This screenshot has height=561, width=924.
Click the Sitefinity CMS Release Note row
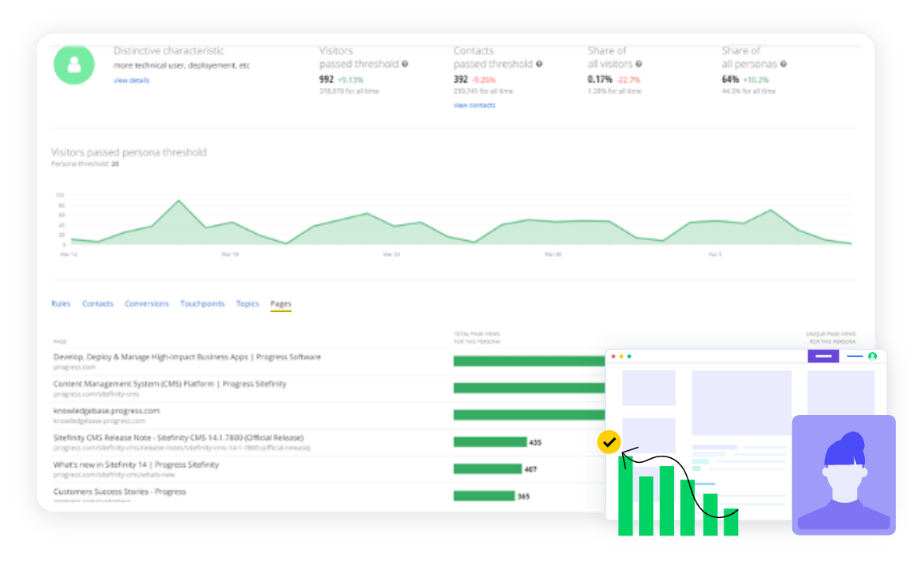(177, 437)
